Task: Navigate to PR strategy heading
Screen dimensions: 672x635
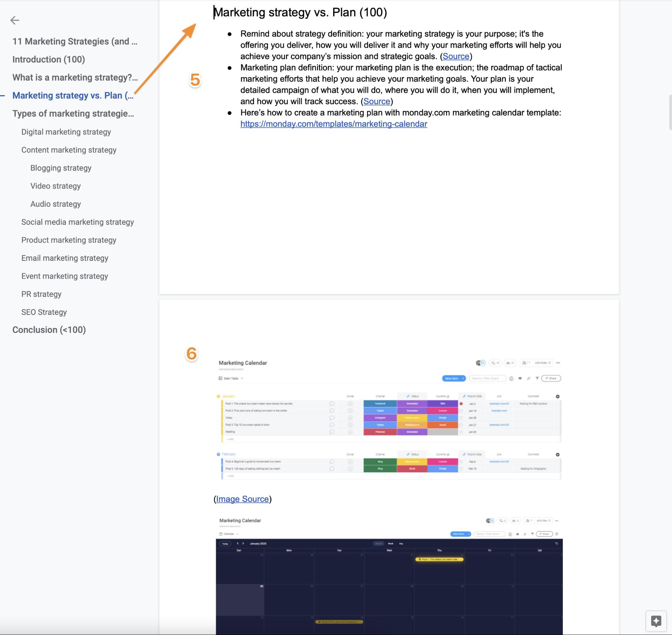Action: coord(41,294)
